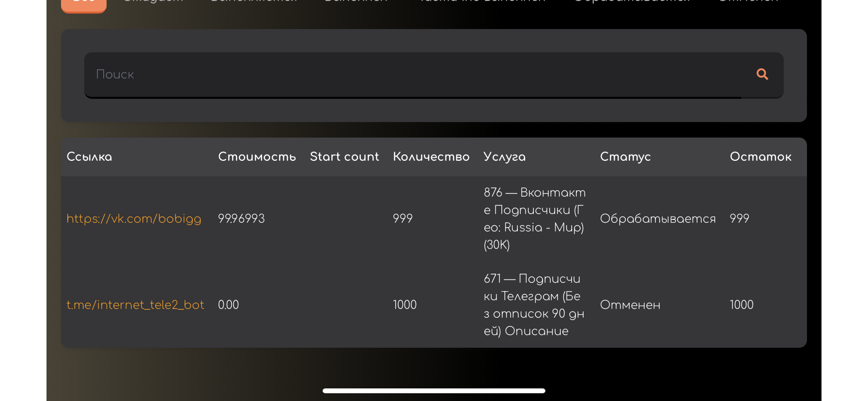Click the Услуга column header
The height and width of the screenshot is (401, 868).
[504, 157]
